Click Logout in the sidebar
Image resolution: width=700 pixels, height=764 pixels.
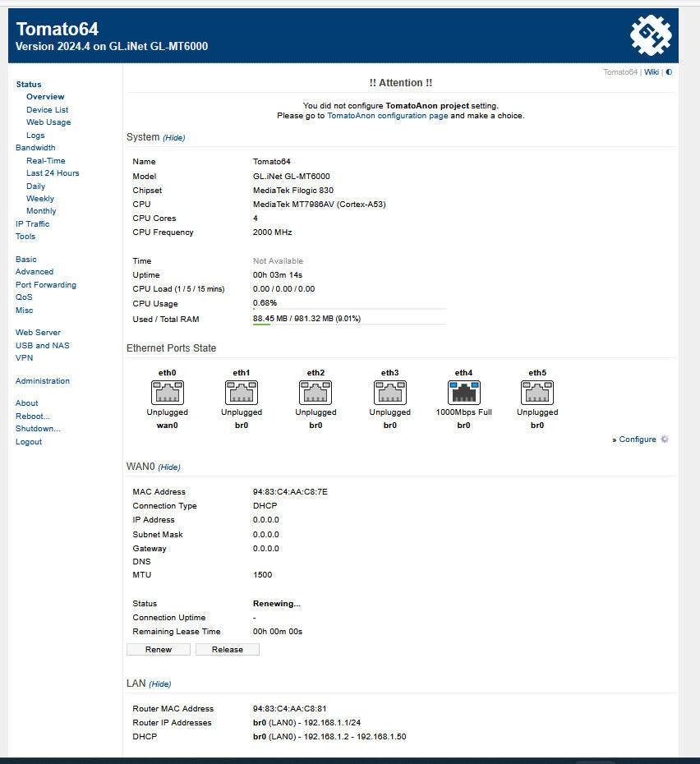29,442
